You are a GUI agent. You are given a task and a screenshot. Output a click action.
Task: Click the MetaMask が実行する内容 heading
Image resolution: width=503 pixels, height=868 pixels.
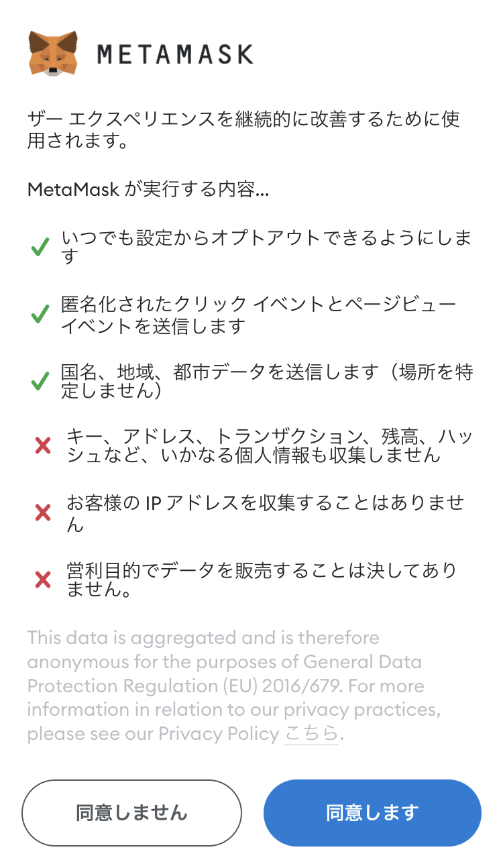(148, 189)
